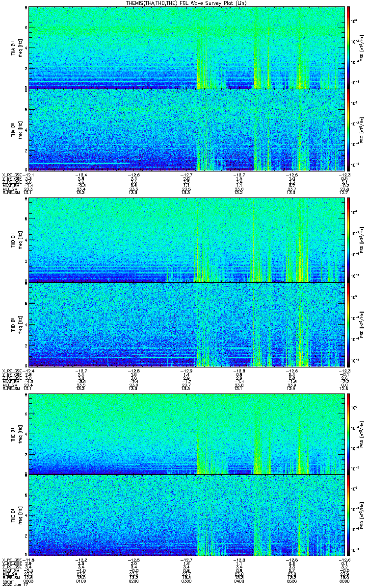Click the THD B-perpendicular freq [Hz] axis label
The width and height of the screenshot is (368, 588).
20,240
